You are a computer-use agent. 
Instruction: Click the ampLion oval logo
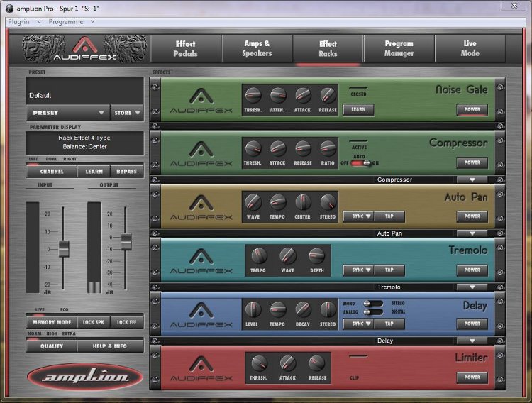(85, 377)
